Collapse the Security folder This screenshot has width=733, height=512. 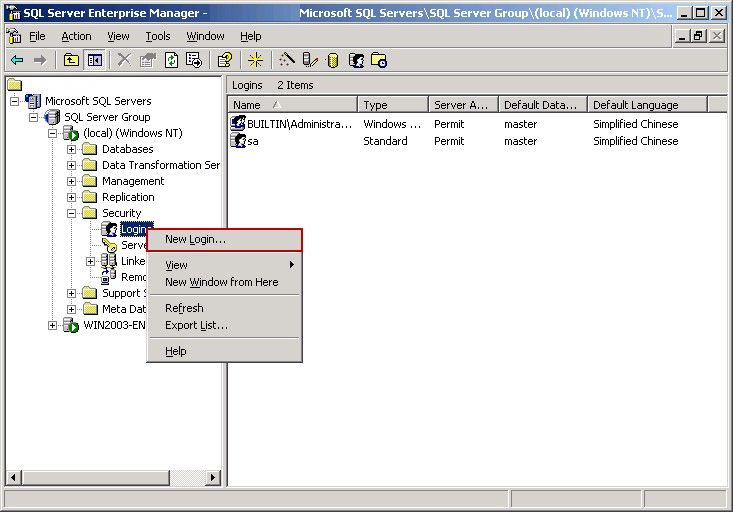(x=71, y=213)
